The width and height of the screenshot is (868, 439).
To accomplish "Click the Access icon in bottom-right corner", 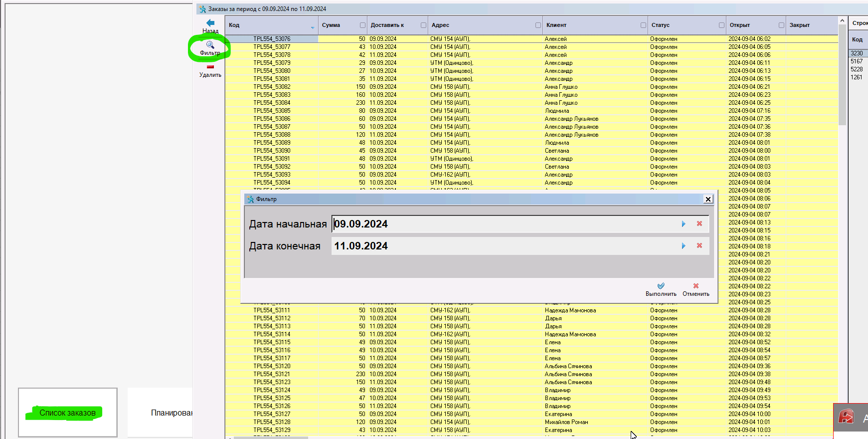I will coord(846,417).
